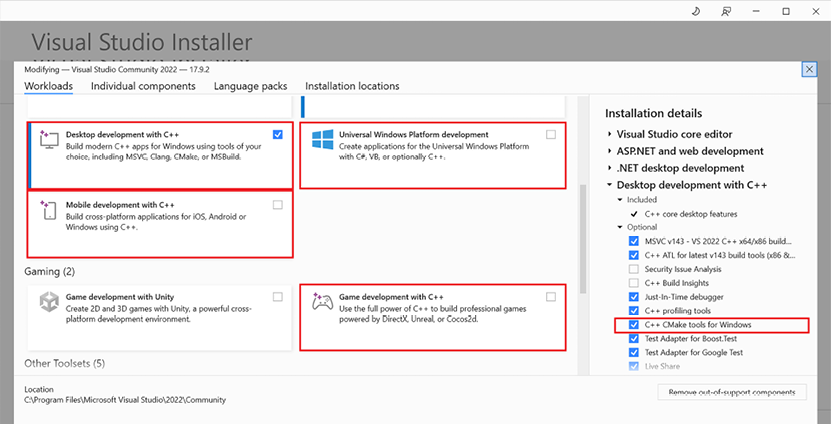Expand ASP.NET and web development details
The height and width of the screenshot is (424, 831).
[610, 151]
